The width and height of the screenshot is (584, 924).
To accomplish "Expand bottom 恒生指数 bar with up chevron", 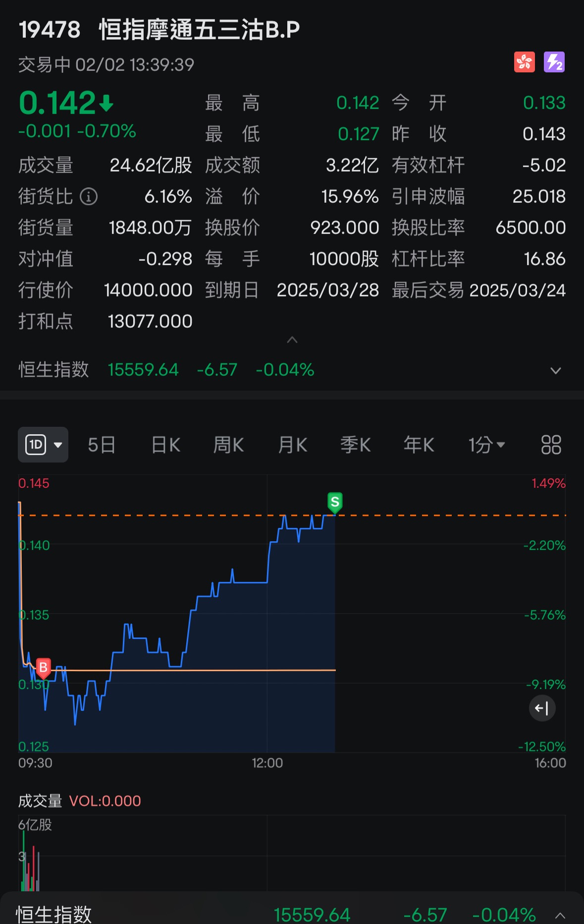I will point(560,915).
